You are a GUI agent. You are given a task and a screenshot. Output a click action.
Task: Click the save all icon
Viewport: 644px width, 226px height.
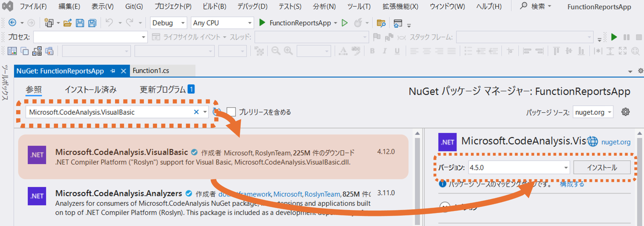click(x=92, y=23)
